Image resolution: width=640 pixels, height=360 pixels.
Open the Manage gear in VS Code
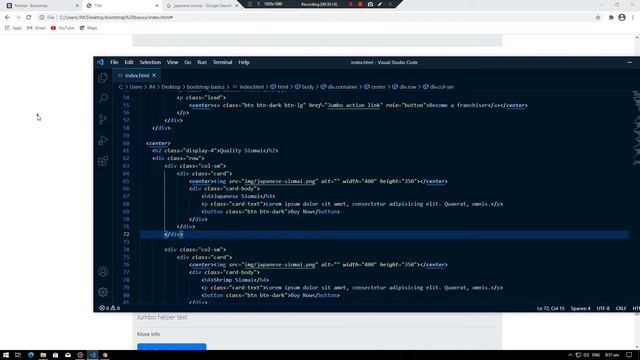103,292
